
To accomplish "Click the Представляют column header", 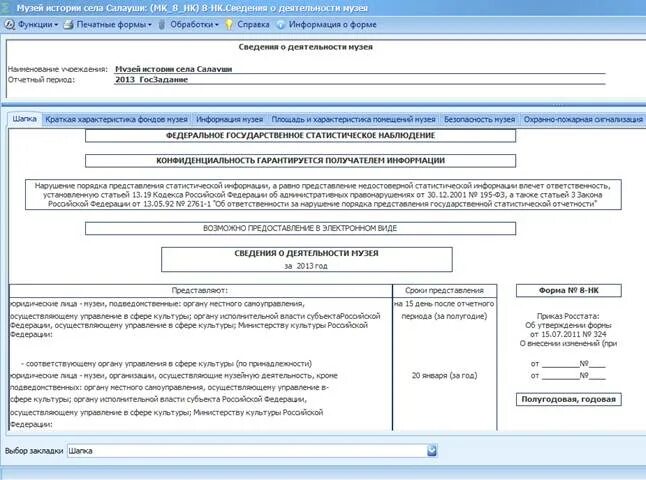I will click(x=201, y=290).
